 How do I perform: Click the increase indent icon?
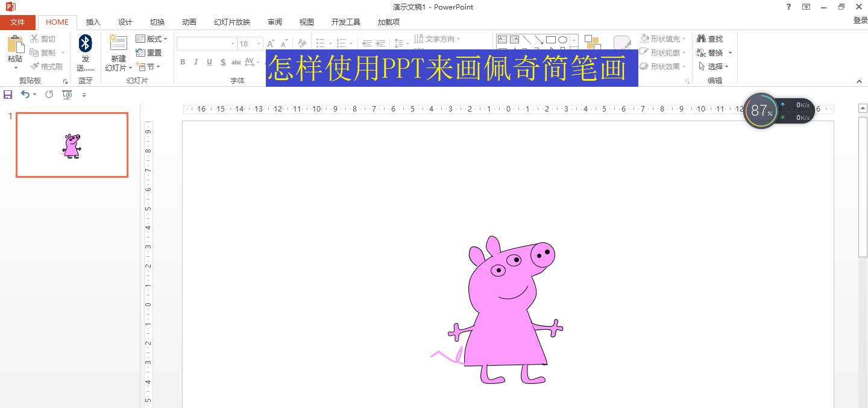click(x=380, y=43)
